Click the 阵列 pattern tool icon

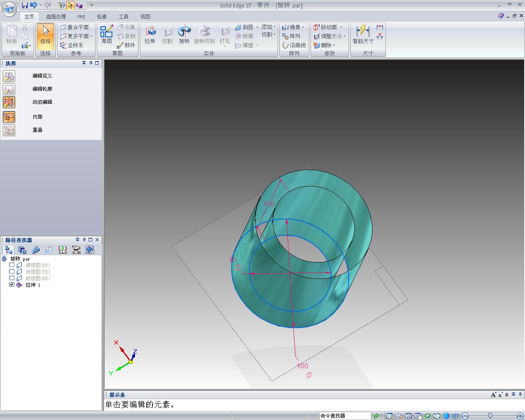pyautogui.click(x=285, y=36)
